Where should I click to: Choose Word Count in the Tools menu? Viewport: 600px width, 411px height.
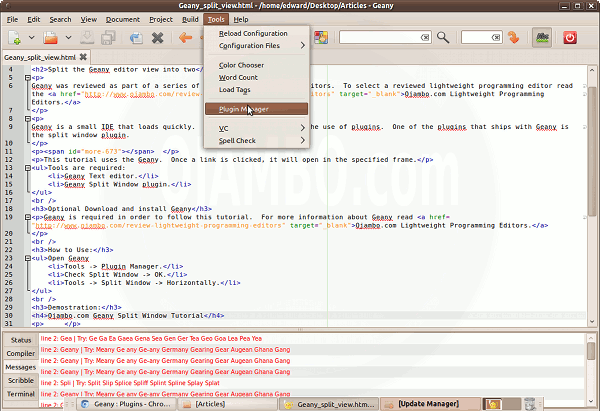238,77
